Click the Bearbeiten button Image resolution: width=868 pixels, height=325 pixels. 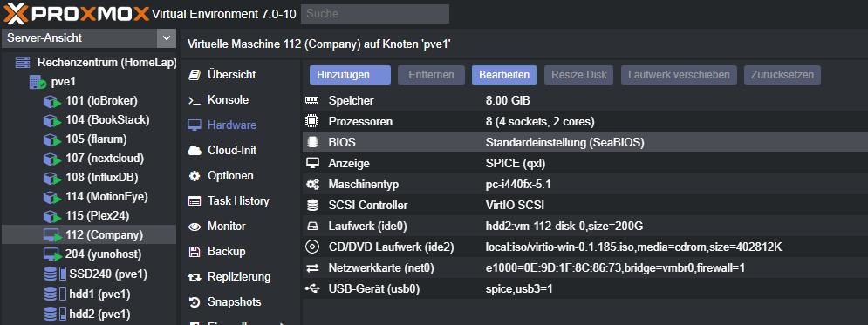[503, 75]
